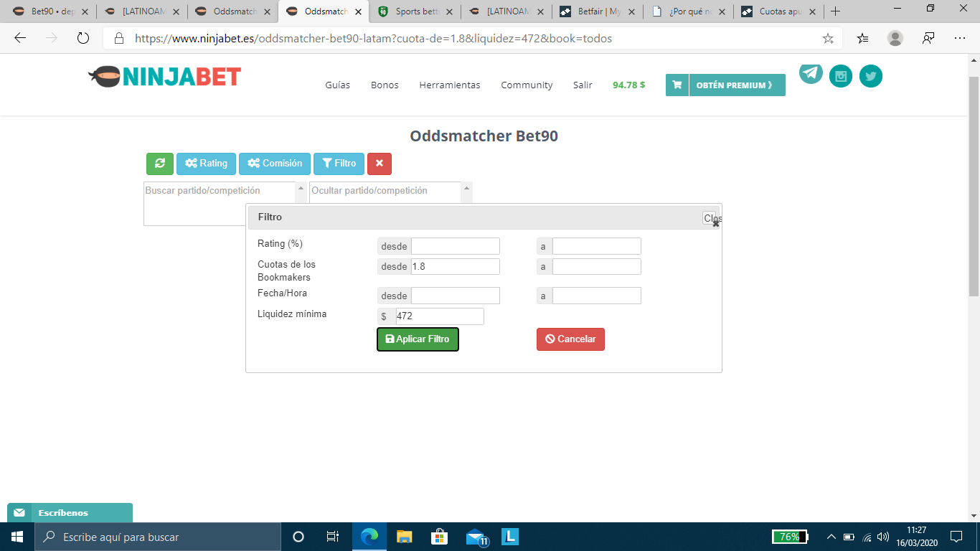The image size is (980, 551).
Task: Click the Salir logout link
Action: 583,85
